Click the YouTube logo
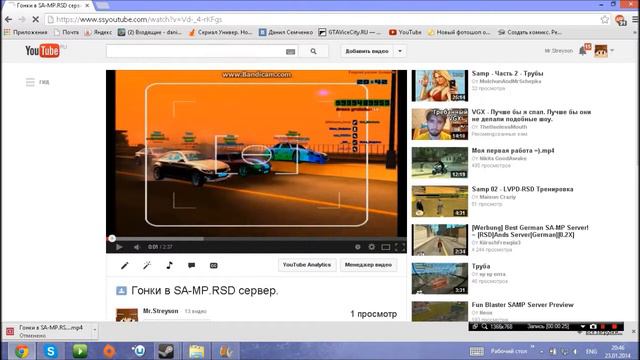This screenshot has width=640, height=360. pyautogui.click(x=42, y=51)
